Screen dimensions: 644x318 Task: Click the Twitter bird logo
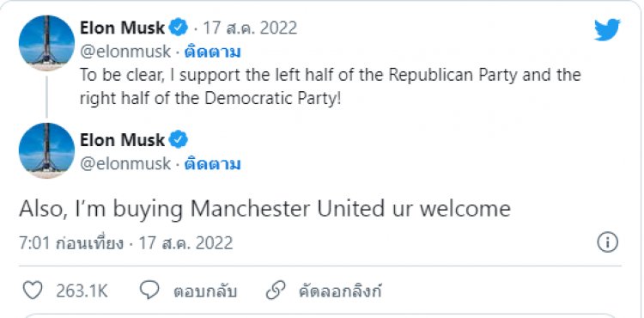point(607,29)
